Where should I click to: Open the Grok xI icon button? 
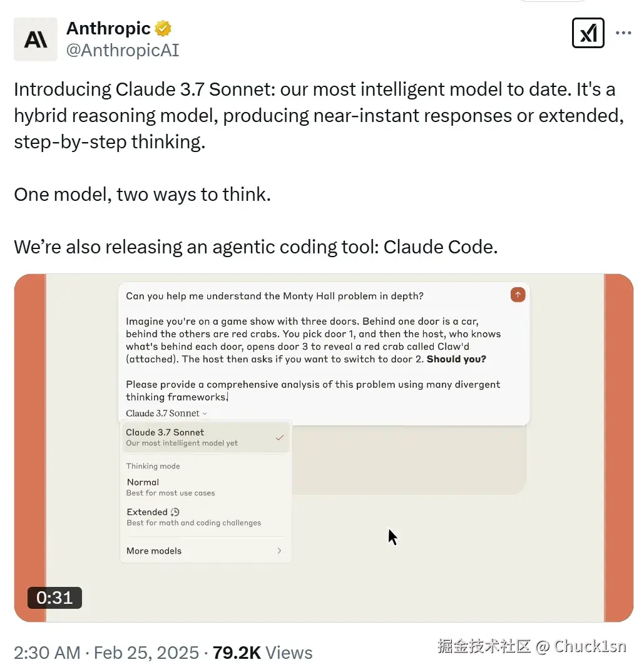tap(588, 33)
